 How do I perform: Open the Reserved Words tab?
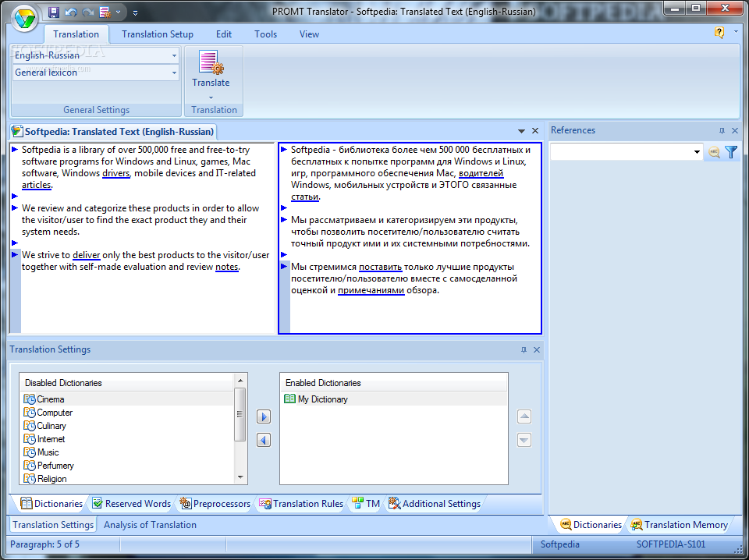[x=131, y=504]
